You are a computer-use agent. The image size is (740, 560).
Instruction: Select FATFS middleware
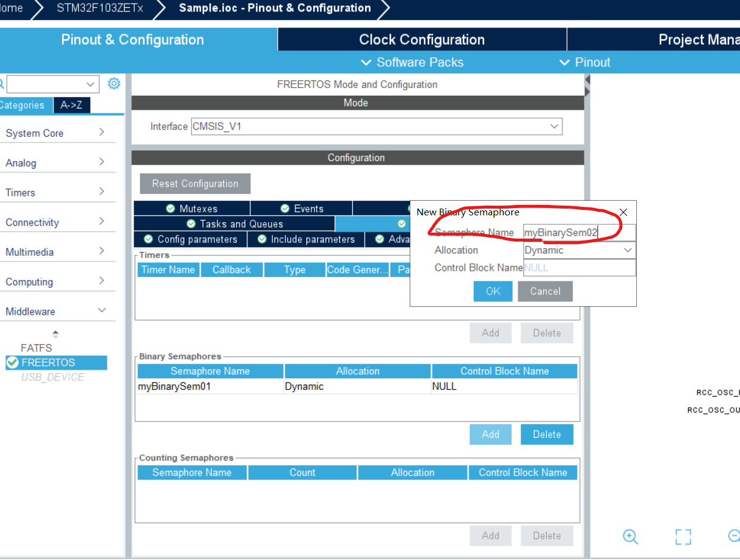(37, 348)
